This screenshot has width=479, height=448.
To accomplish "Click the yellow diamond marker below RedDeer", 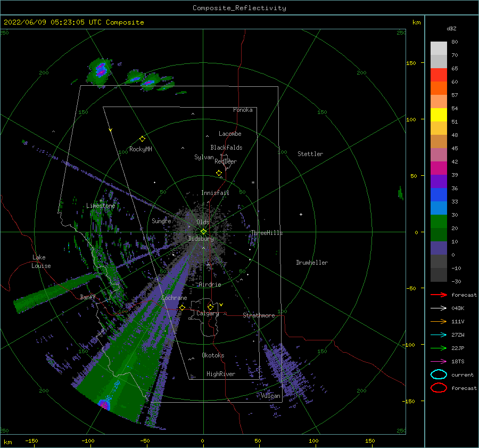I will pyautogui.click(x=219, y=173).
